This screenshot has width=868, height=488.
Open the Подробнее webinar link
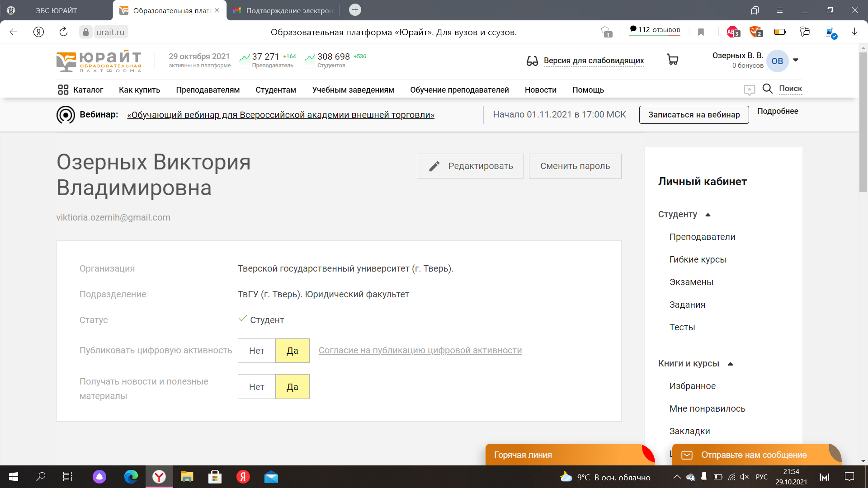[778, 111]
